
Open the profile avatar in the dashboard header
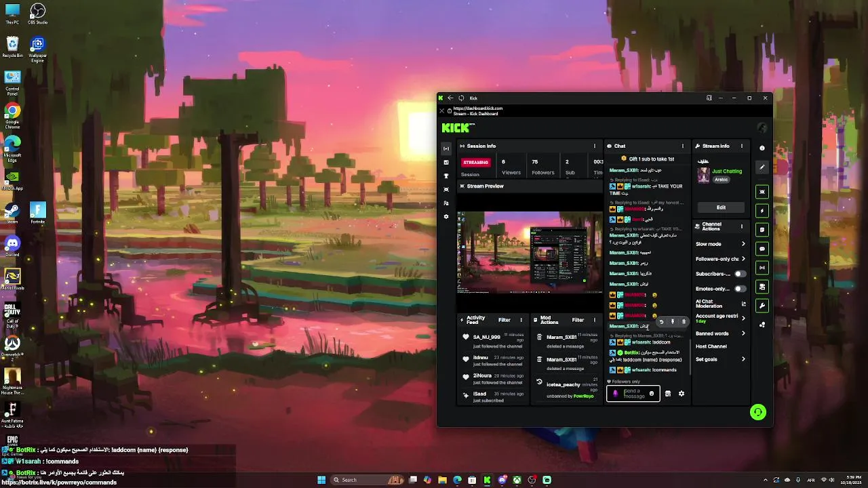pyautogui.click(x=762, y=127)
